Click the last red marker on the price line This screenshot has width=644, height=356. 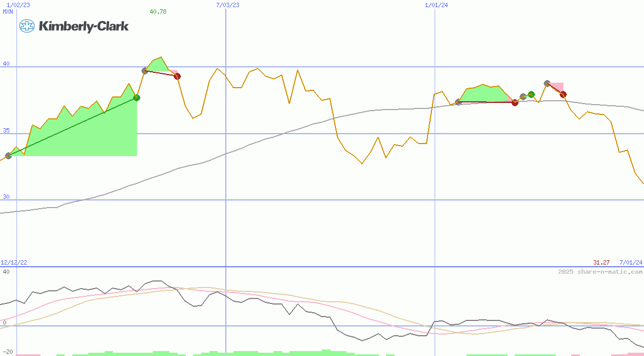pos(563,94)
